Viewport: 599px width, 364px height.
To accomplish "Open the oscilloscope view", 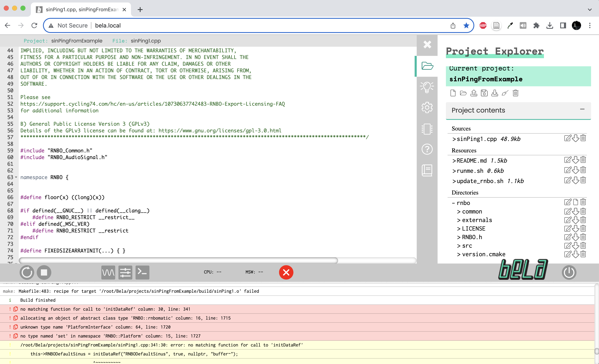I will (x=108, y=272).
